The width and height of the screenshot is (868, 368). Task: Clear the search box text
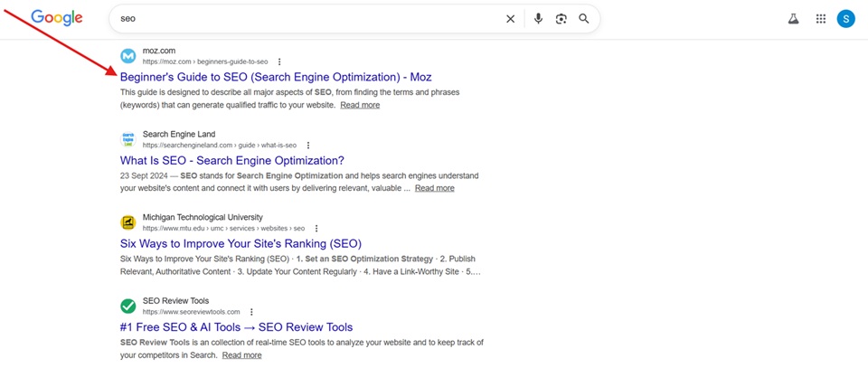[510, 19]
